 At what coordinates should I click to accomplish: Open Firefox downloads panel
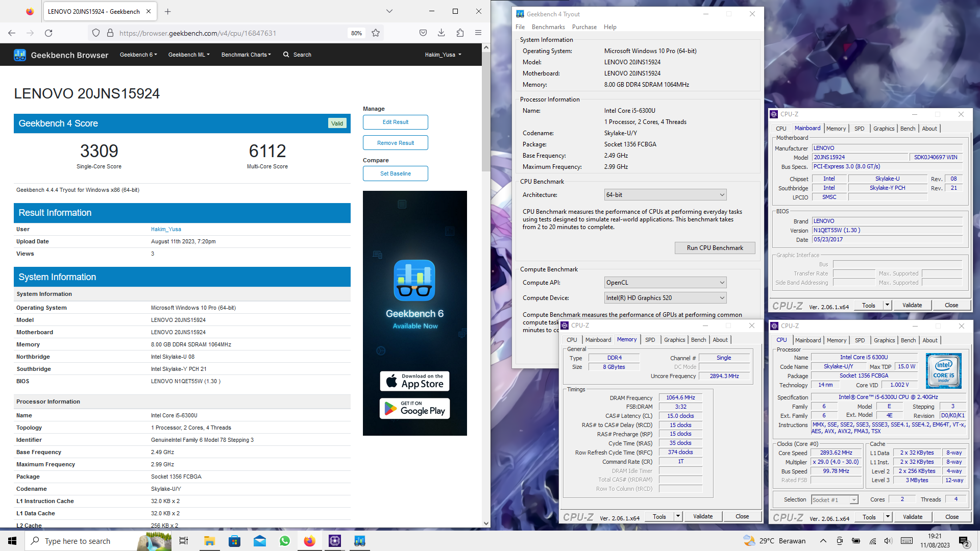pyautogui.click(x=442, y=33)
